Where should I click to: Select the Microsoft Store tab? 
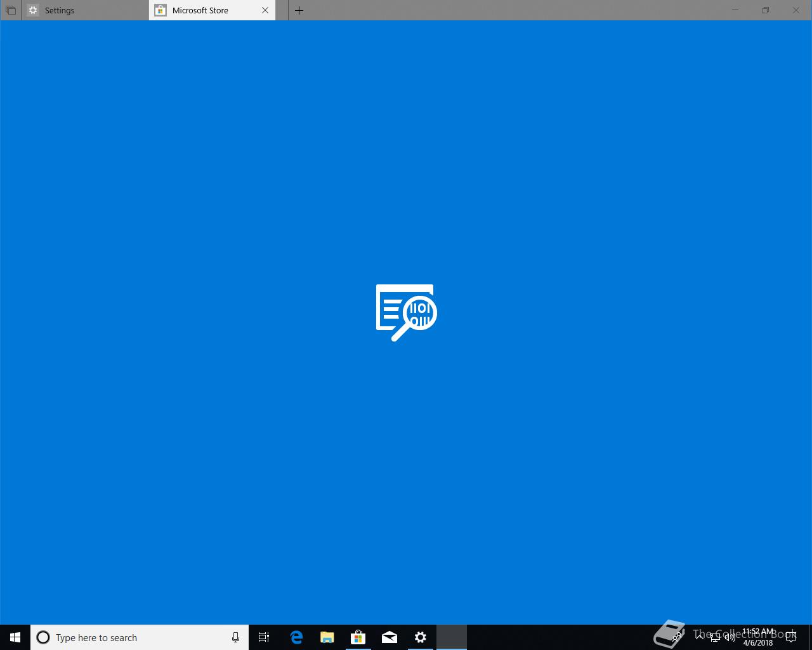coord(212,10)
